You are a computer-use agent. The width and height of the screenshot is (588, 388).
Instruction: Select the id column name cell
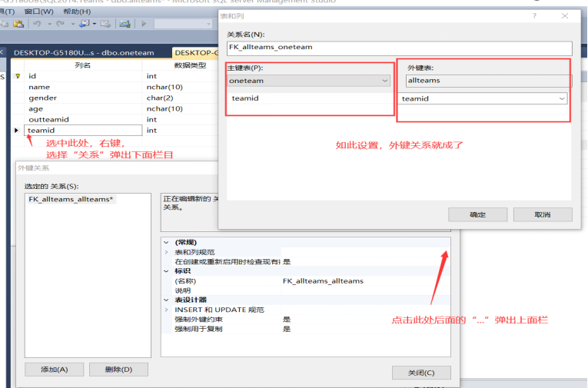tap(82, 76)
